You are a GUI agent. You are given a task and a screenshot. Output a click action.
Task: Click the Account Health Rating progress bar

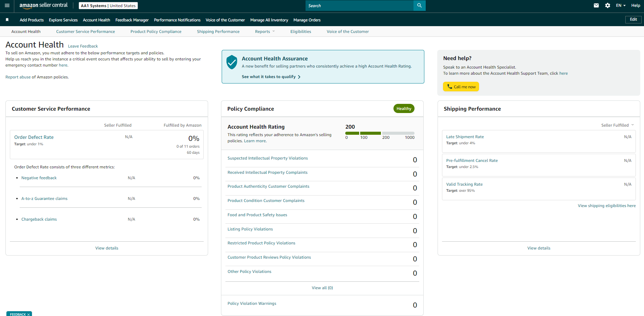pos(380,133)
